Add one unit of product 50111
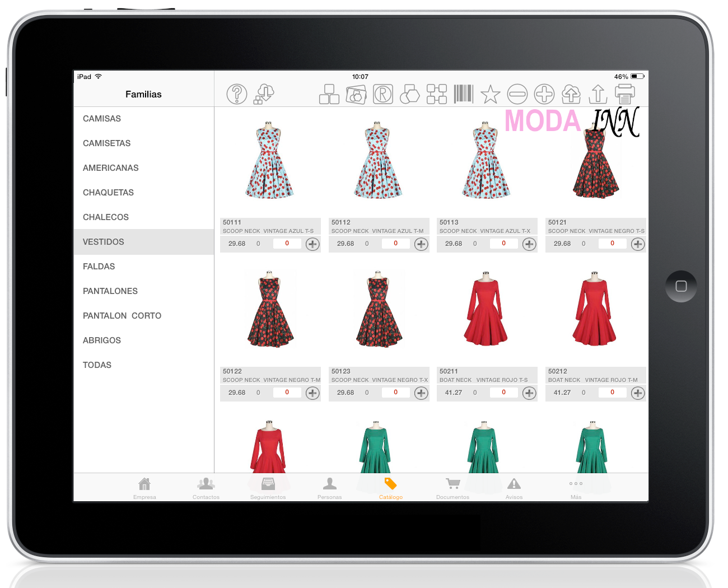 click(312, 244)
